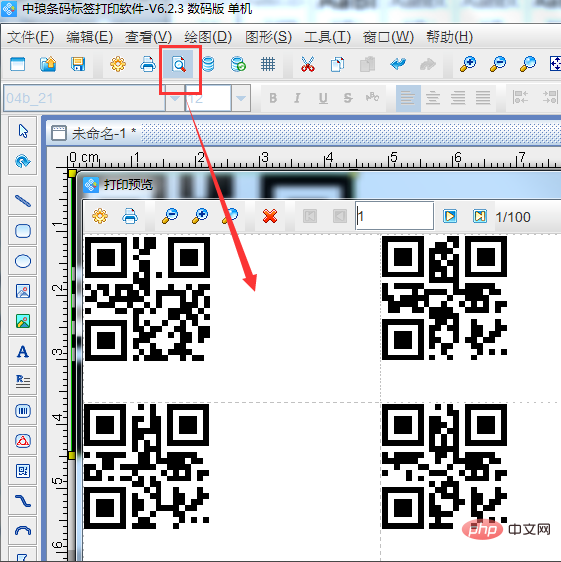The width and height of the screenshot is (561, 562).
Task: Select the rich text tool
Action: click(x=23, y=381)
